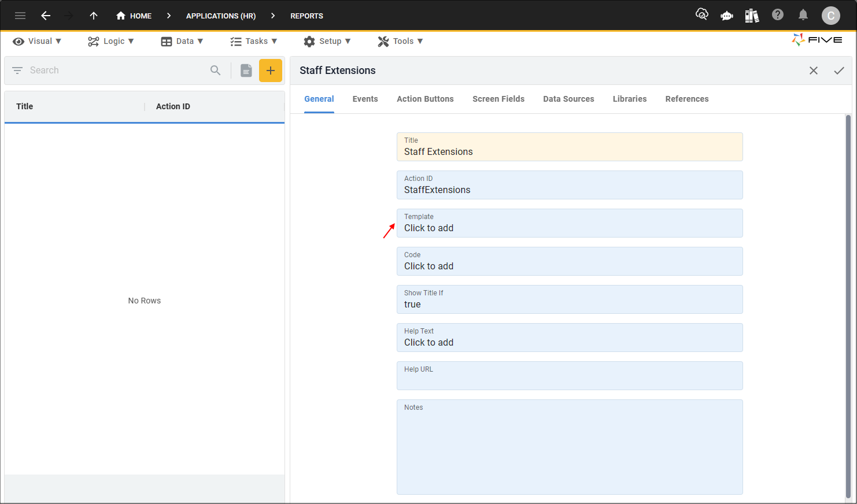Open the notifications bell

coord(803,15)
